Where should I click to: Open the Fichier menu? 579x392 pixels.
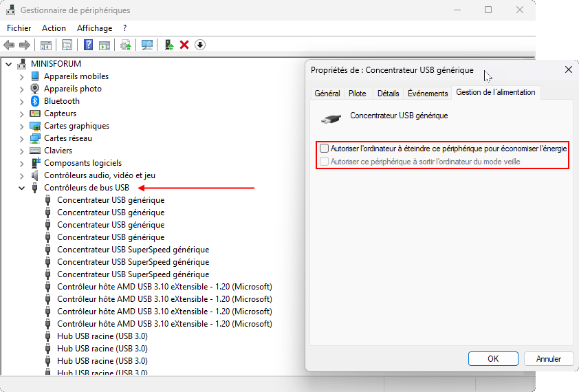tap(19, 28)
